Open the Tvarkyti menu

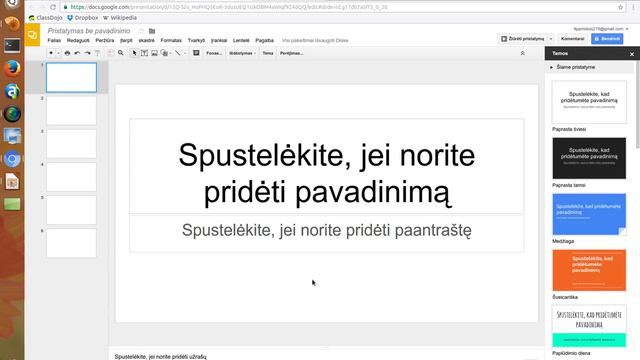coord(196,40)
